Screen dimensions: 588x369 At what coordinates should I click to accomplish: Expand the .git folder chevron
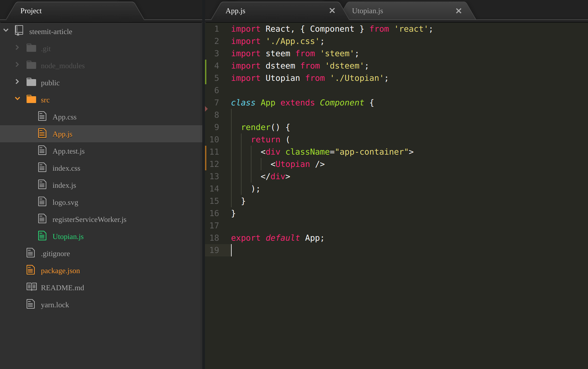click(17, 48)
